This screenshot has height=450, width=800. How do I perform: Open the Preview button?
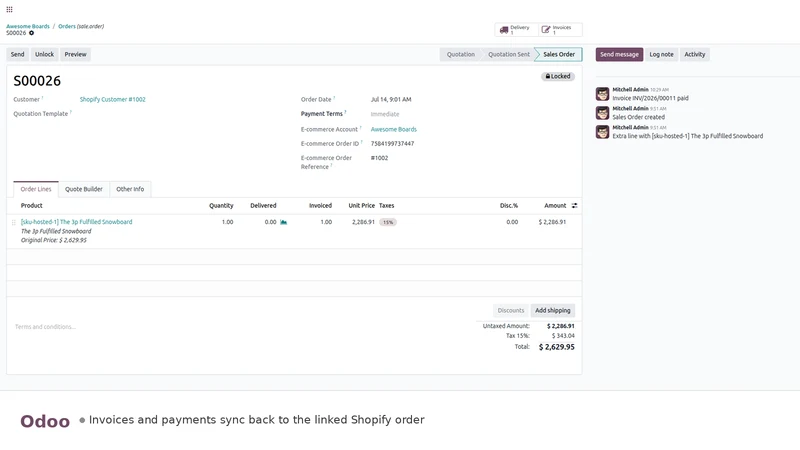76,55
